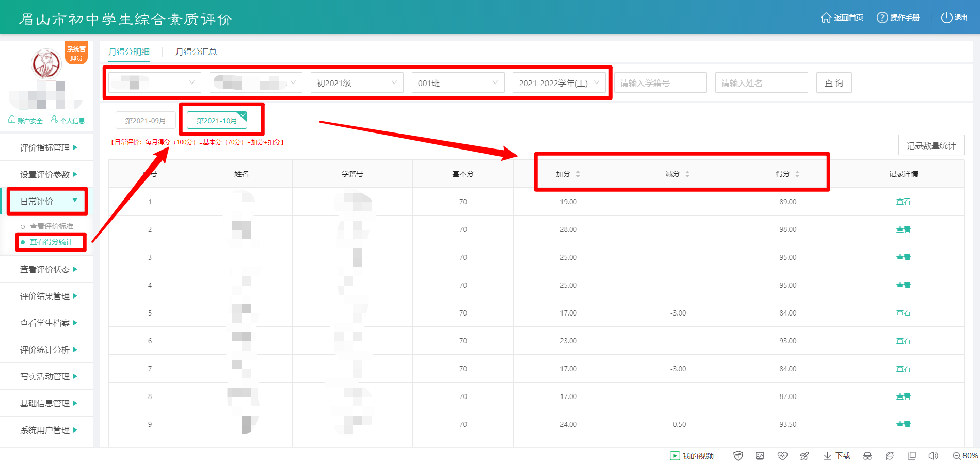
Task: Click the 查询 search button
Action: [834, 82]
